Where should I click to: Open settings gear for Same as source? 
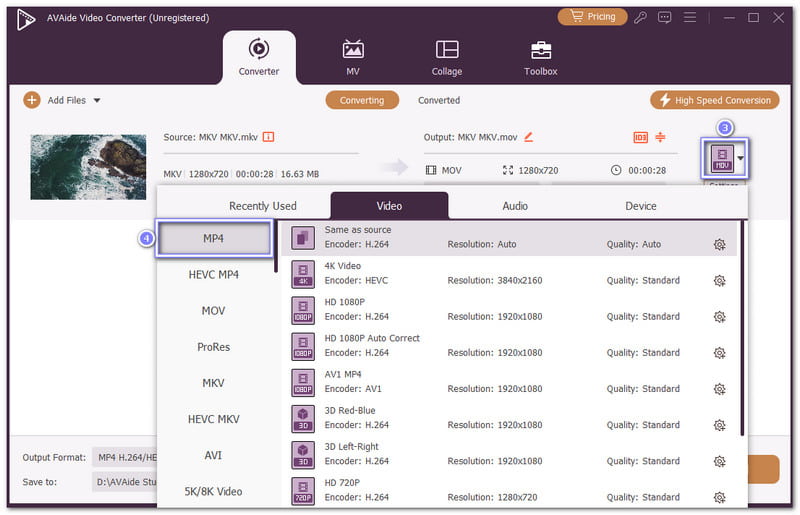719,244
